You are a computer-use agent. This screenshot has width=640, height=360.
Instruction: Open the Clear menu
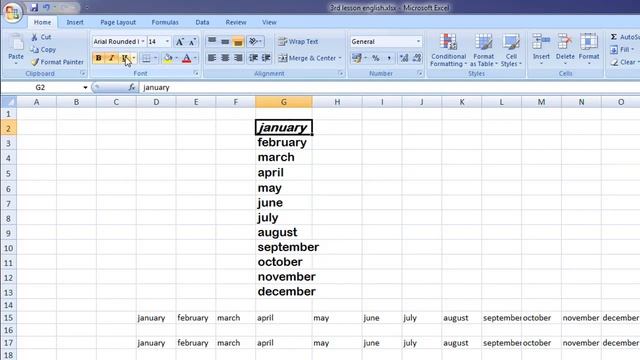click(624, 62)
